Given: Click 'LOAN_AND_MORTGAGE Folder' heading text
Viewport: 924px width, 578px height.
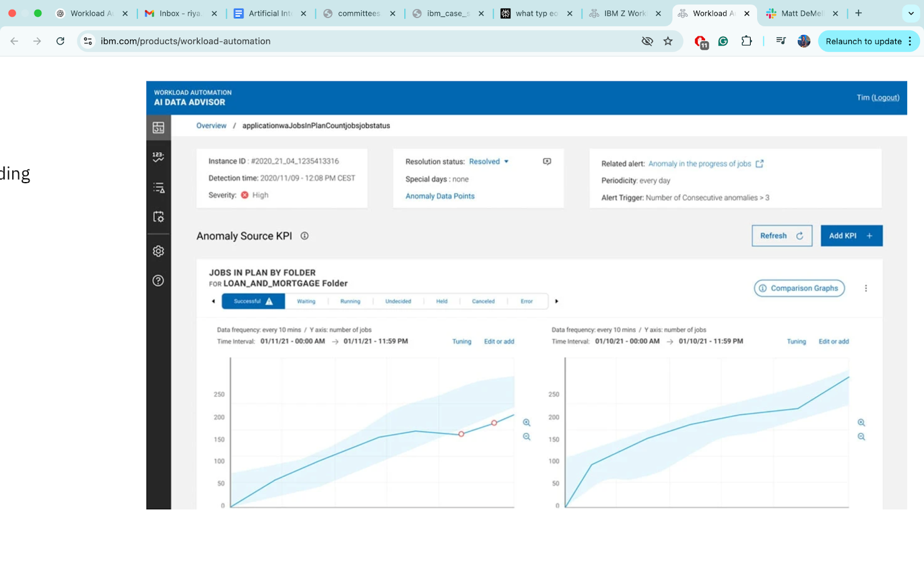Looking at the screenshot, I should 285,283.
